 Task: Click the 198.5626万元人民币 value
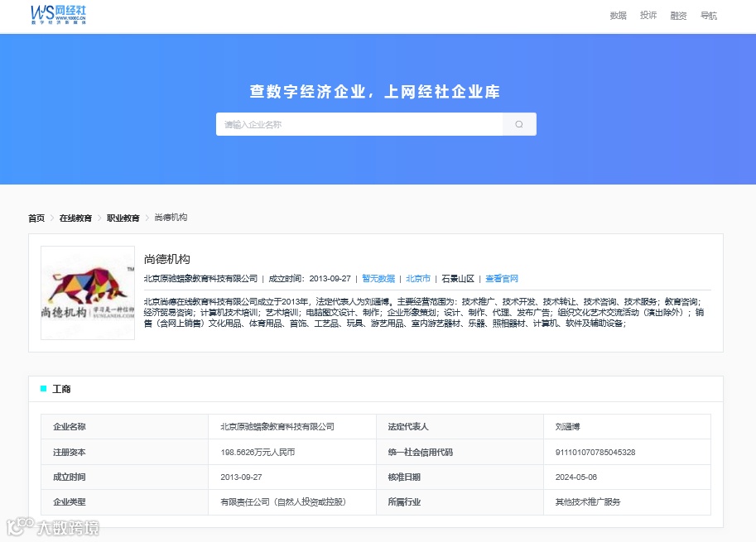(x=258, y=452)
